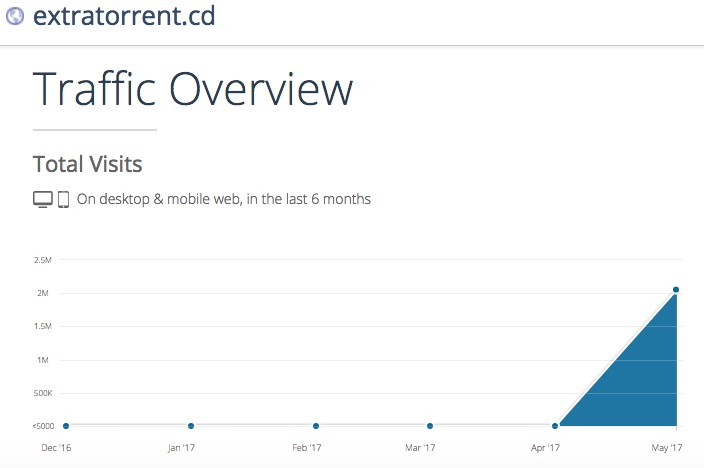This screenshot has width=704, height=468.
Task: Click the <5000 y-axis label
Action: [x=44, y=426]
